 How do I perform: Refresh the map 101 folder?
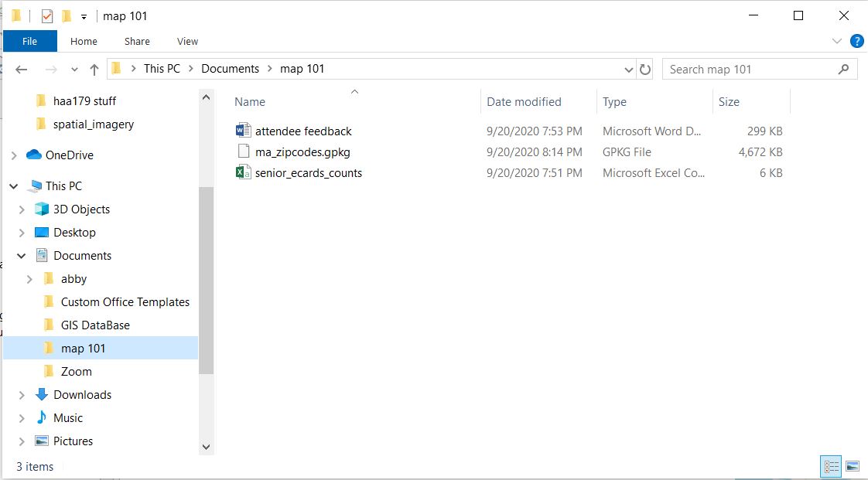645,69
